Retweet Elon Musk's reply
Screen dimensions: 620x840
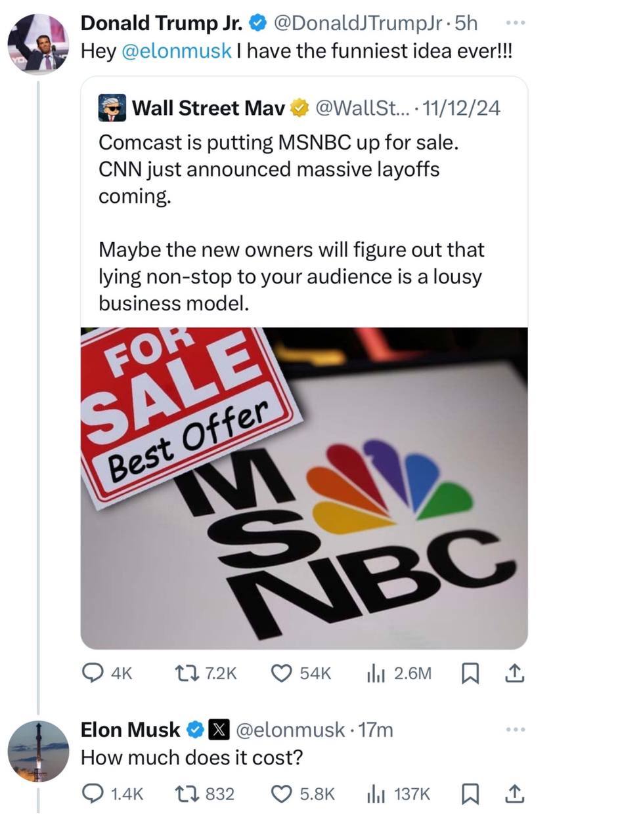click(185, 794)
